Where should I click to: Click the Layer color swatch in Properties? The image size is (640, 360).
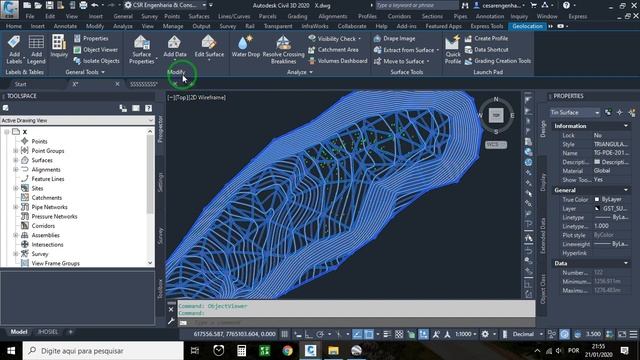[597, 208]
